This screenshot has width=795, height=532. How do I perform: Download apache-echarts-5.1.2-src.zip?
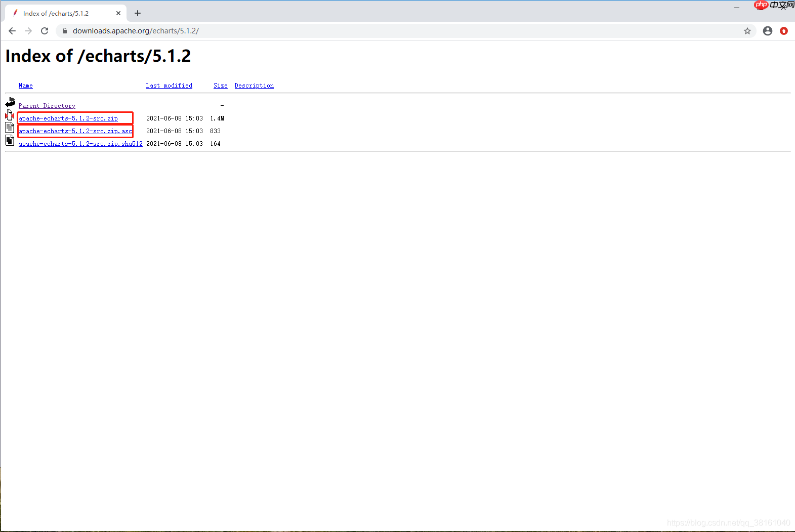tap(68, 118)
